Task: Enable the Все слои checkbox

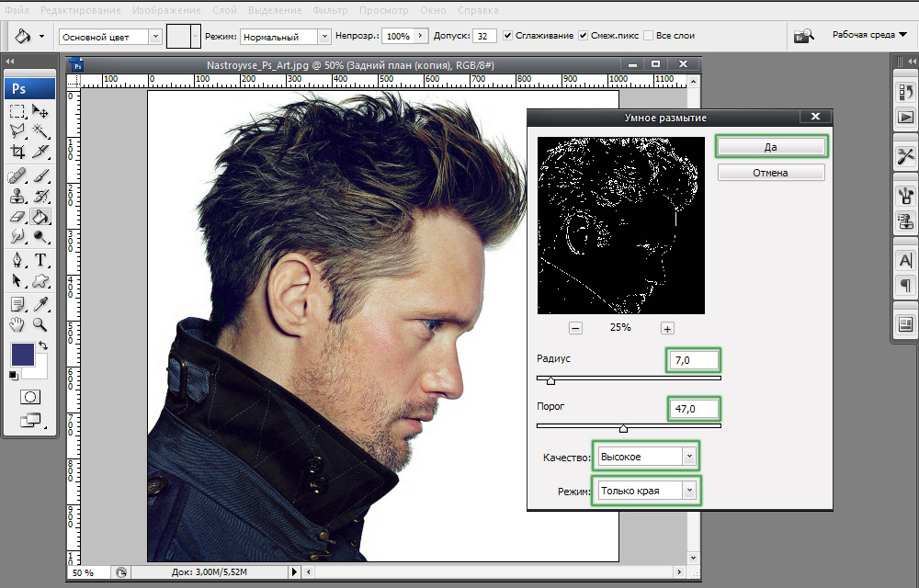Action: [x=649, y=36]
